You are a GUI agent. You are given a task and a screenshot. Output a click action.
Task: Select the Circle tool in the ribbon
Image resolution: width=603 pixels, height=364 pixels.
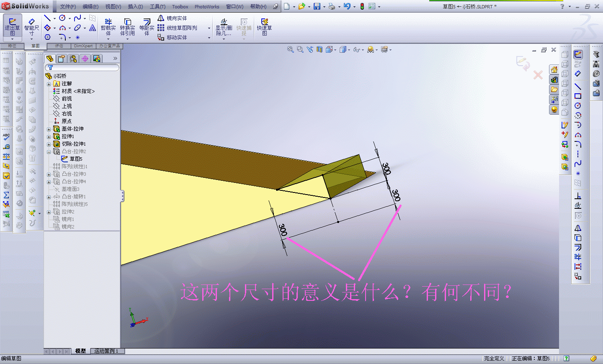point(62,18)
